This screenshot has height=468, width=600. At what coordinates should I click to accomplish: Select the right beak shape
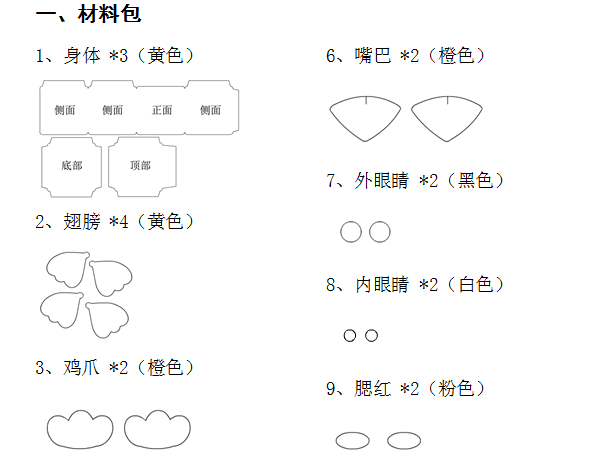[447, 119]
